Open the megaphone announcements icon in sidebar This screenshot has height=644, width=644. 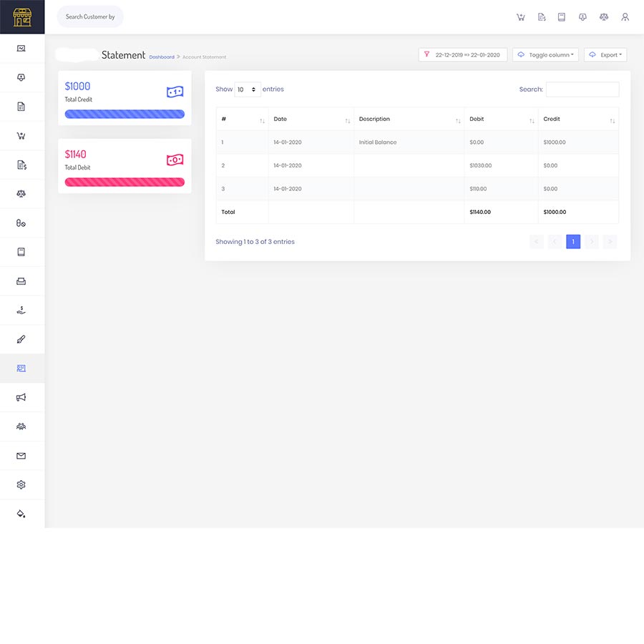click(x=21, y=398)
